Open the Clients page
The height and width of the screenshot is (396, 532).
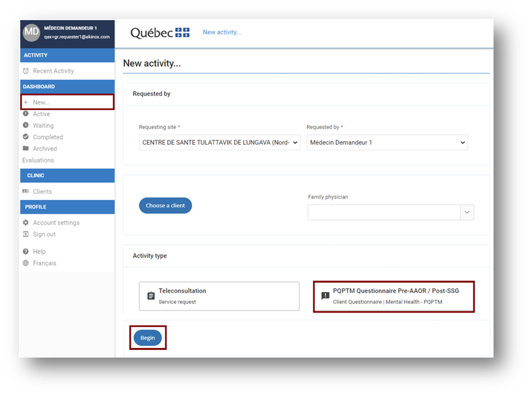[x=43, y=191]
